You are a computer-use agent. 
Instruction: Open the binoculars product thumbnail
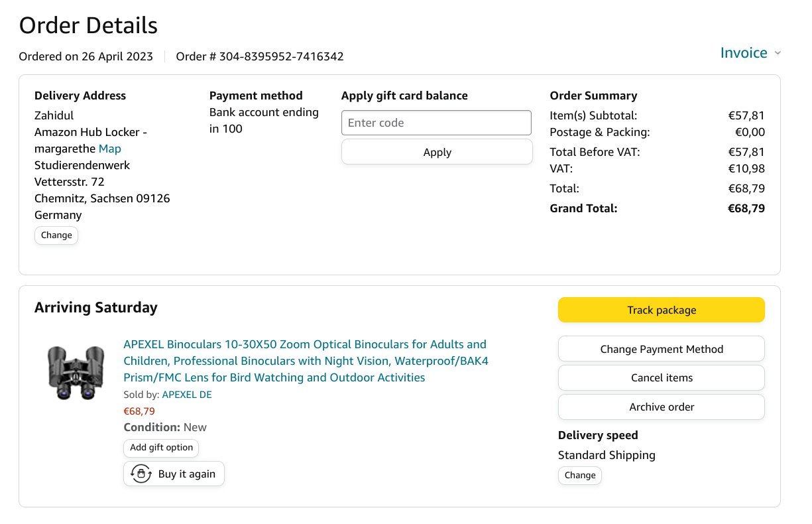[x=76, y=373]
